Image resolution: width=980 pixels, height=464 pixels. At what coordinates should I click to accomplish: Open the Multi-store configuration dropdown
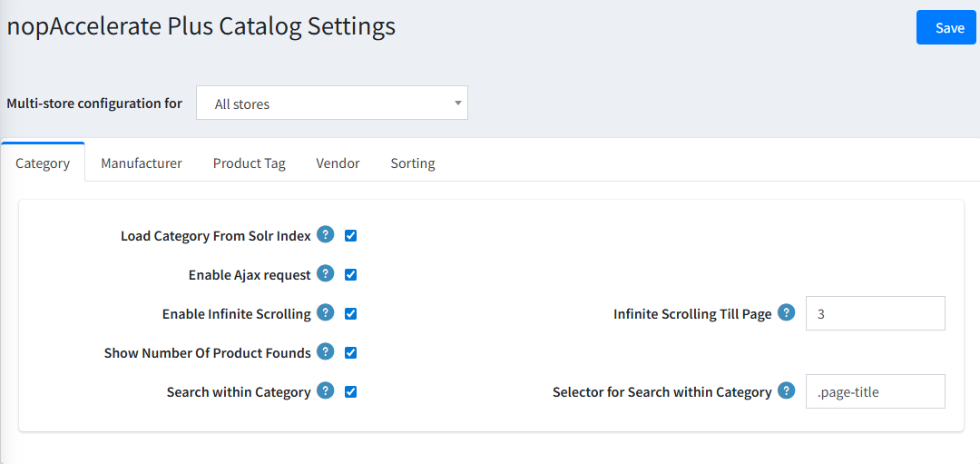[332, 103]
